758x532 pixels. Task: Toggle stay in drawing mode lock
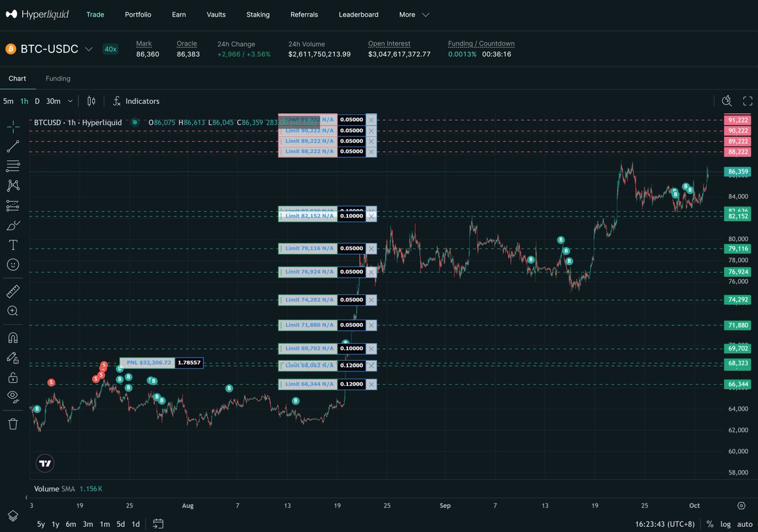(x=13, y=358)
